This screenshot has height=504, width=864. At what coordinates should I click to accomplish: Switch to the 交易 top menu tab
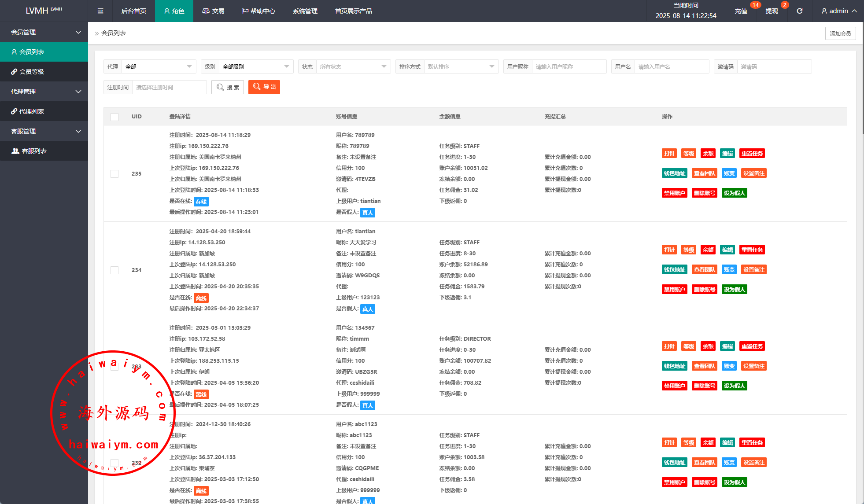[214, 11]
